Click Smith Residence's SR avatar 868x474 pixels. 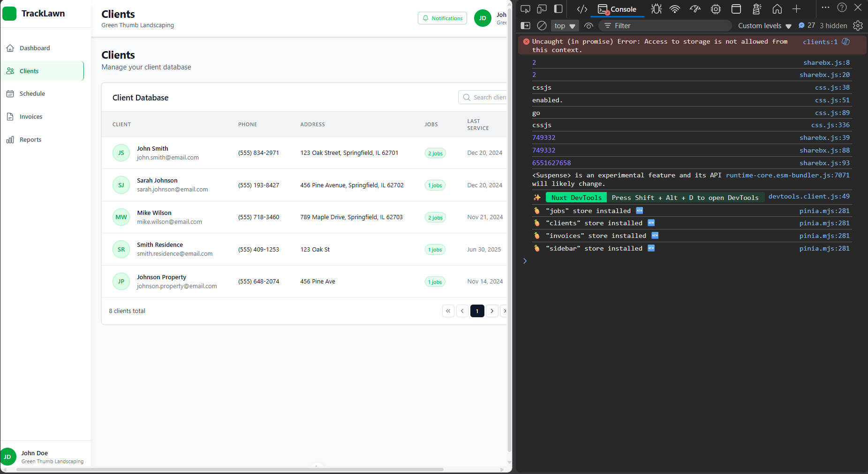(x=121, y=250)
